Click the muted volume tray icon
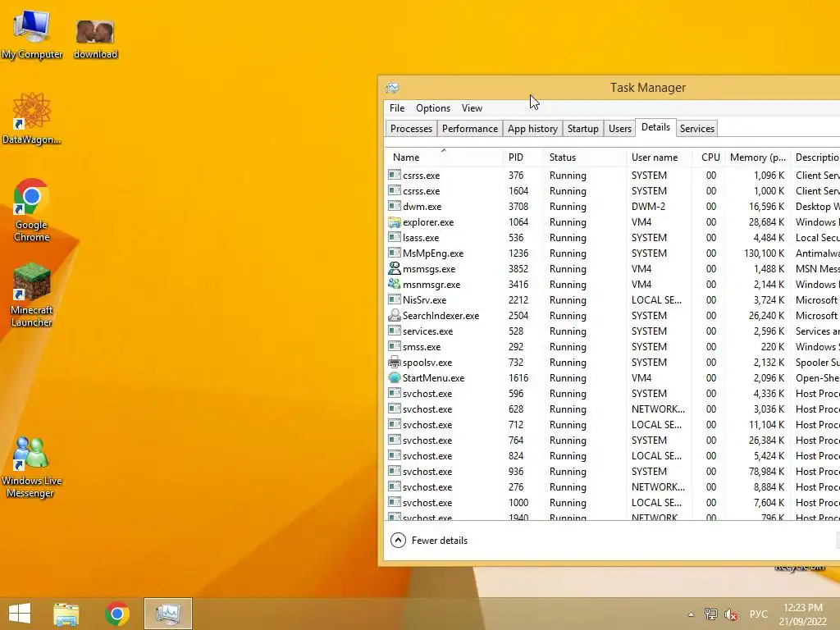 pyautogui.click(x=731, y=614)
